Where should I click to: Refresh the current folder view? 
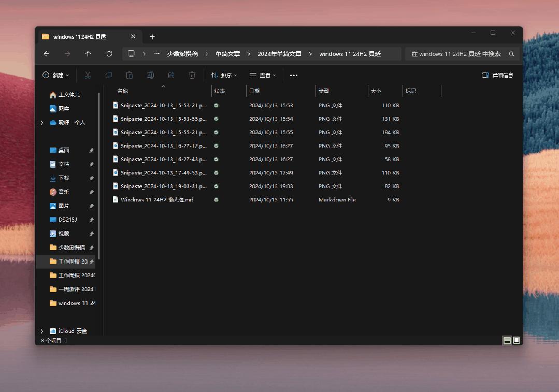click(109, 54)
